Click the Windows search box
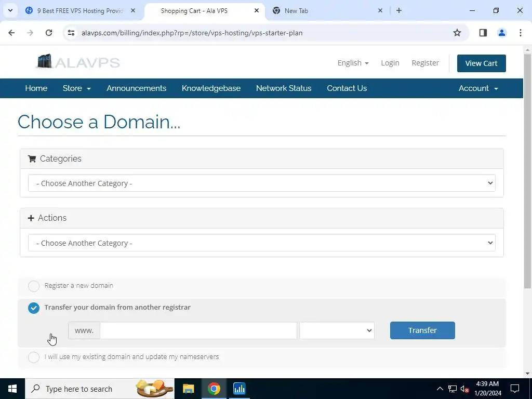The width and height of the screenshot is (532, 399). click(x=100, y=389)
